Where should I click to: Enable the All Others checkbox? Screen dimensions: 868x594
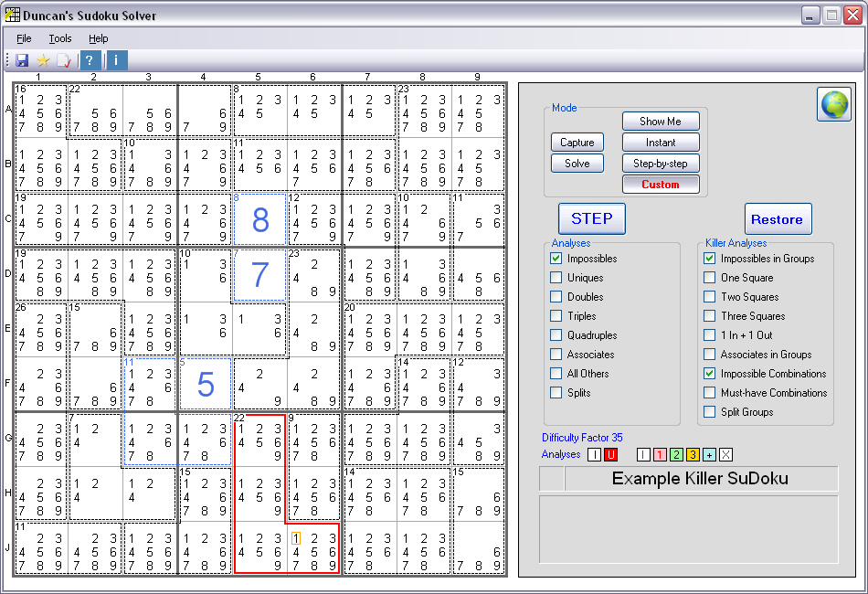(x=556, y=374)
